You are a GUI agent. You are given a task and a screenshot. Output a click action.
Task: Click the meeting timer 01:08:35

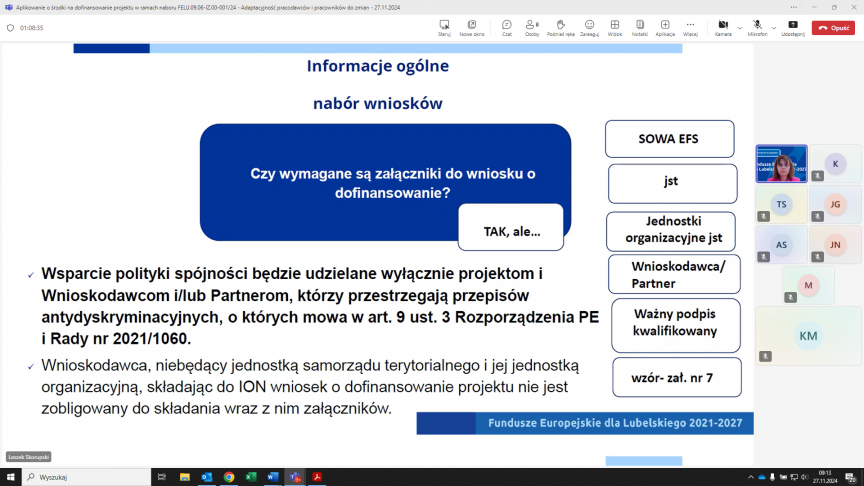click(x=31, y=28)
